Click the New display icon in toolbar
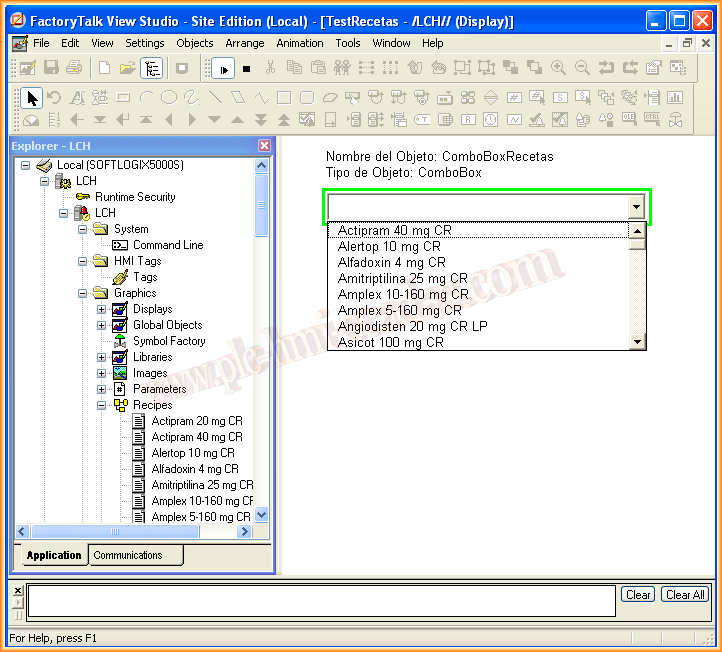The width and height of the screenshot is (722, 652). [x=104, y=68]
